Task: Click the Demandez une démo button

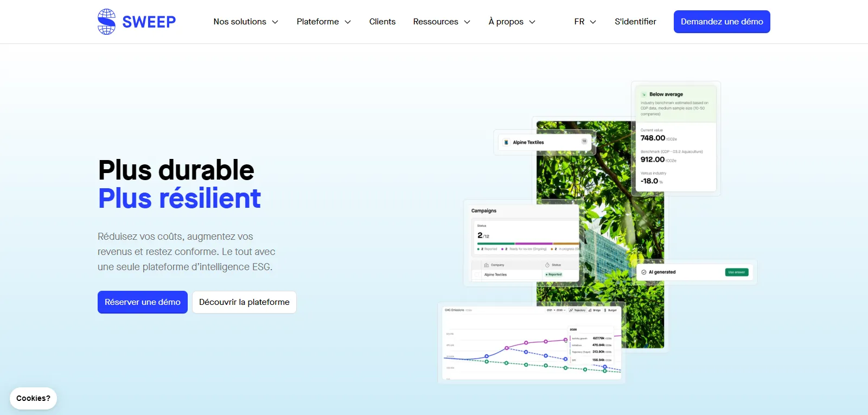Action: point(722,22)
